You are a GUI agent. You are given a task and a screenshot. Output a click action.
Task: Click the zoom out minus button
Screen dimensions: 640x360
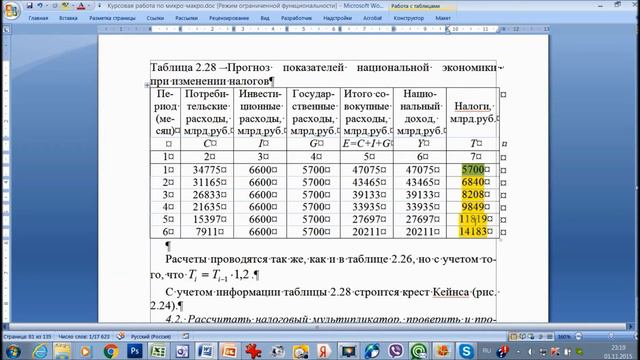tap(578, 337)
